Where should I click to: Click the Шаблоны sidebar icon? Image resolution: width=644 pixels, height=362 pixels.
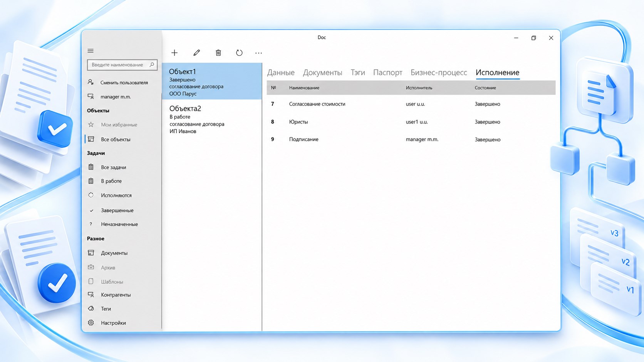pos(91,281)
